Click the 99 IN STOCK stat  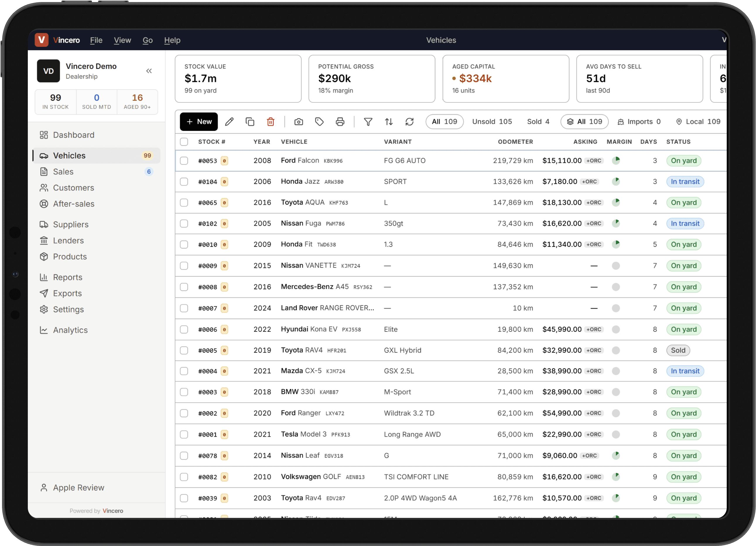tap(55, 102)
